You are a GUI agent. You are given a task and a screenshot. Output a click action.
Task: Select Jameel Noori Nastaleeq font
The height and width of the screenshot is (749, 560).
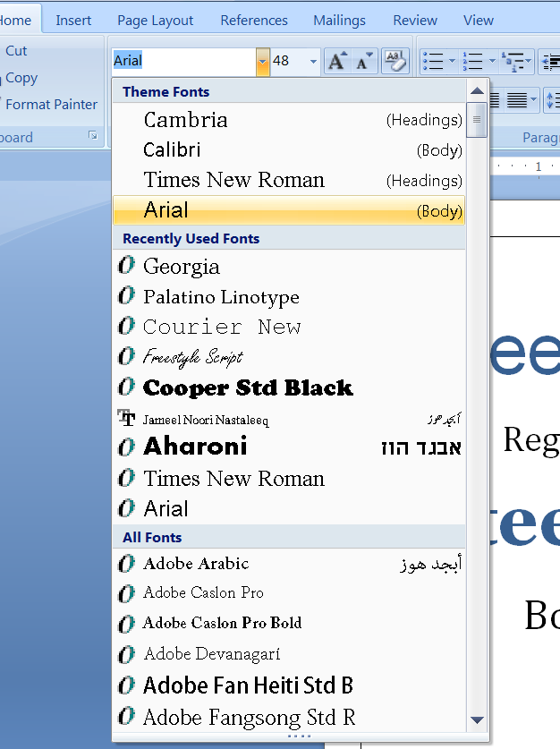coord(289,419)
